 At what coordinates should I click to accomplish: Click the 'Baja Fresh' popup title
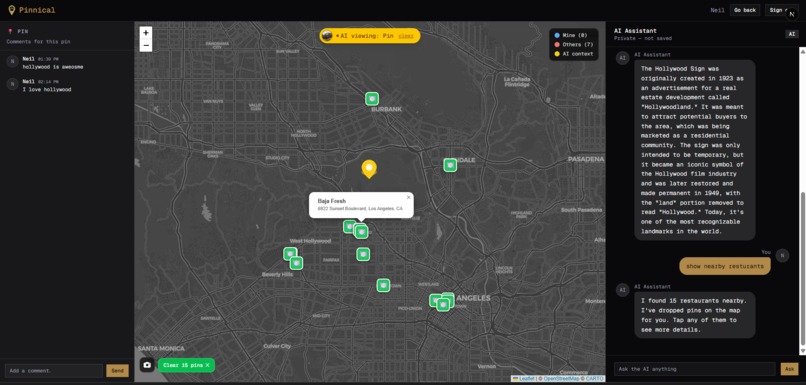332,201
